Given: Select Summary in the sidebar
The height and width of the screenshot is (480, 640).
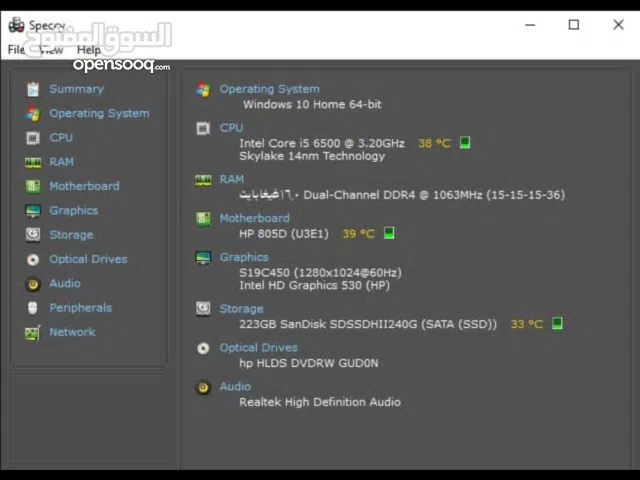Looking at the screenshot, I should [x=76, y=89].
